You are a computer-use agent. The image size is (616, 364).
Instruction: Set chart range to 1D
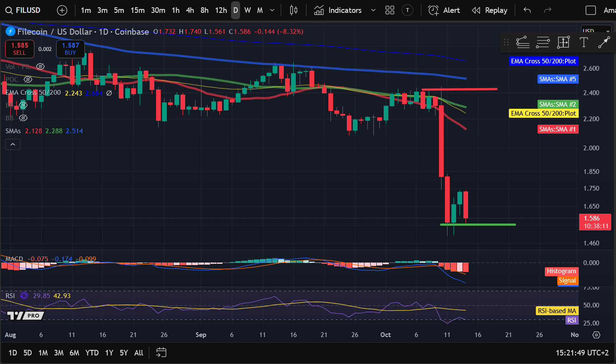tap(13, 353)
